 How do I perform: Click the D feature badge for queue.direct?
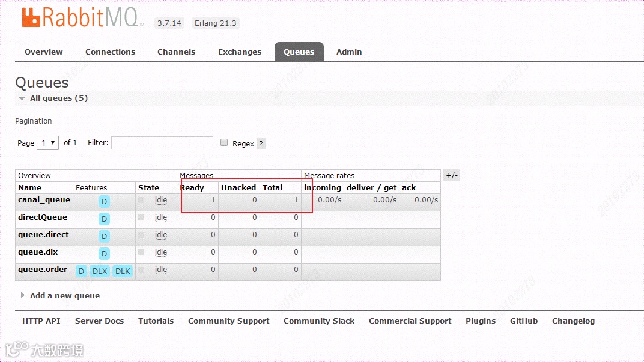point(105,236)
